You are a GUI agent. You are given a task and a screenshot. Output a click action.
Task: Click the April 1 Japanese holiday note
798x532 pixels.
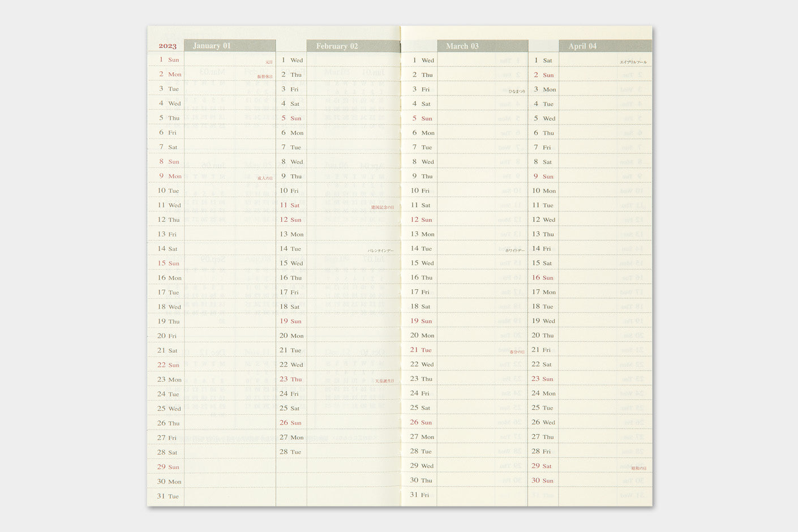coord(633,62)
